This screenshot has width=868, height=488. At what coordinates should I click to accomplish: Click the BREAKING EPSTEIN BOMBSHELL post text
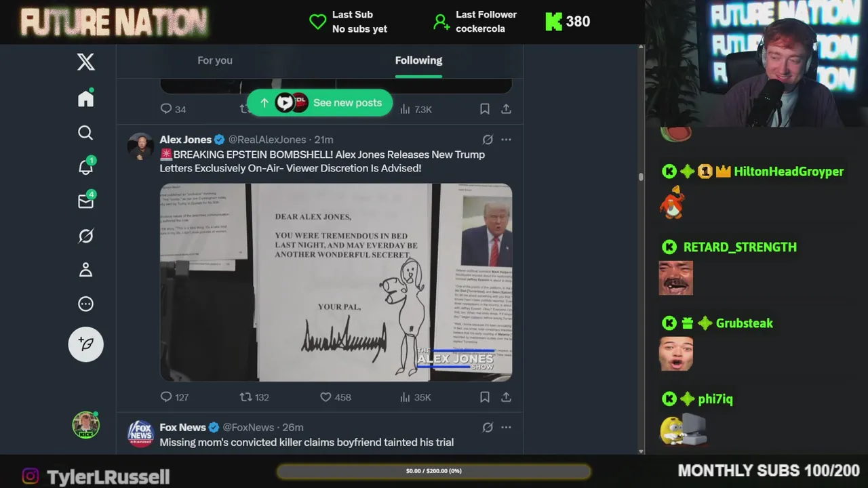coord(323,161)
